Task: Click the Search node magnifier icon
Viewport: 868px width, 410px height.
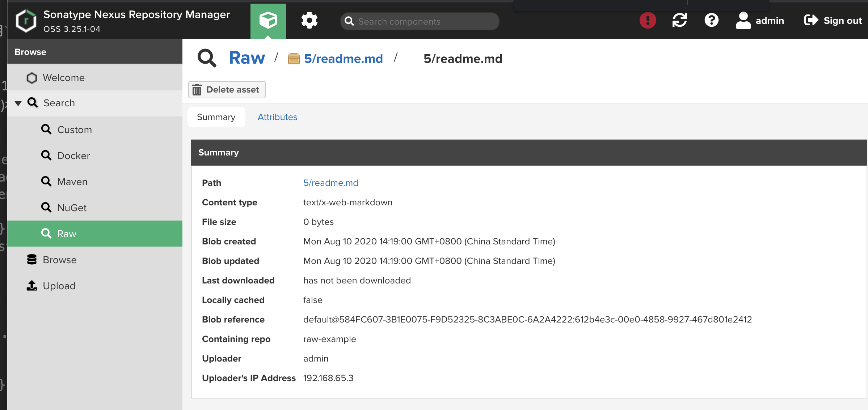Action: pyautogui.click(x=33, y=103)
